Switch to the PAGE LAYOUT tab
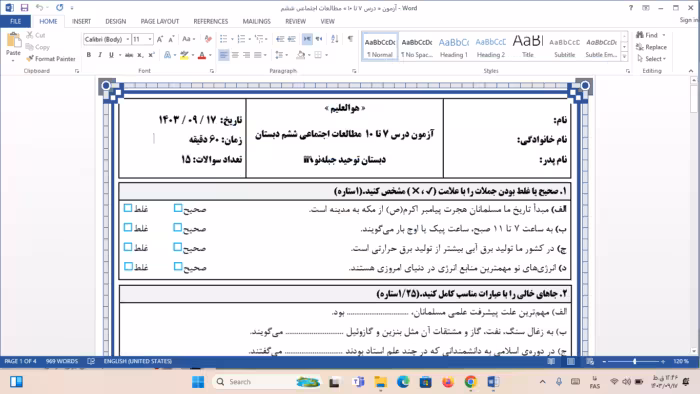 pyautogui.click(x=160, y=21)
